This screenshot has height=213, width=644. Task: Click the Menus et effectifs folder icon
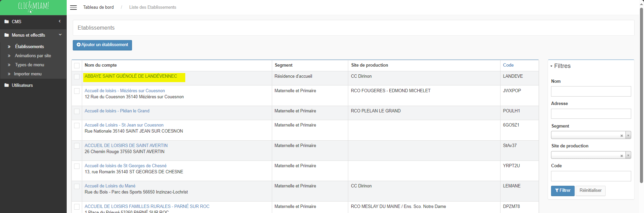coord(6,35)
